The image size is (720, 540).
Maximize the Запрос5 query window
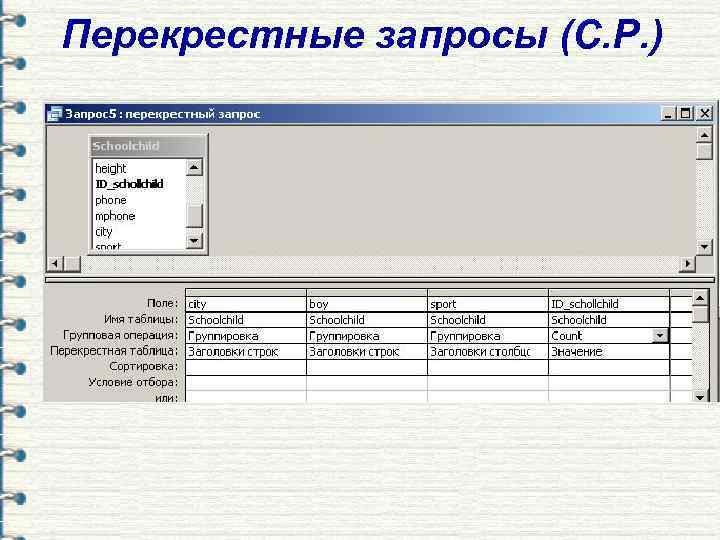tap(686, 113)
